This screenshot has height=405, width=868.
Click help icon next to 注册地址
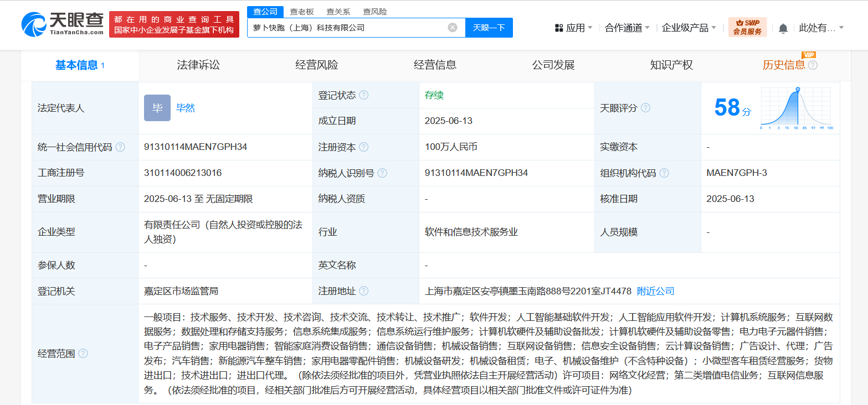click(x=364, y=291)
